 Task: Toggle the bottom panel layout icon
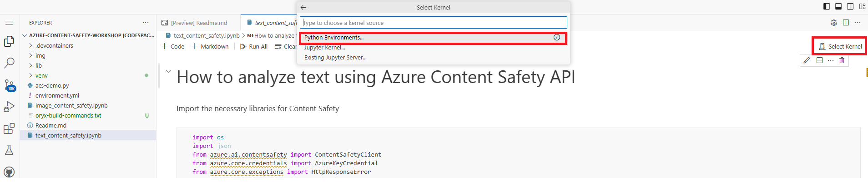(x=838, y=6)
